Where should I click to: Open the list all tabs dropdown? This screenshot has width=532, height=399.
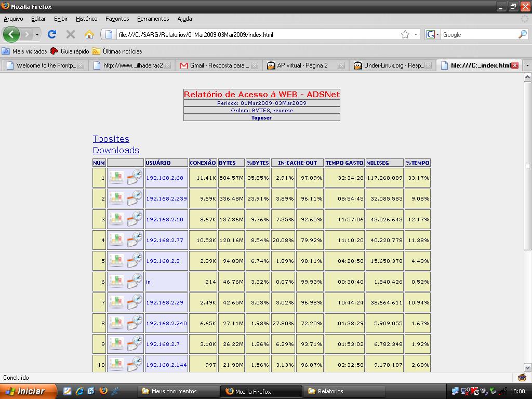tap(527, 65)
